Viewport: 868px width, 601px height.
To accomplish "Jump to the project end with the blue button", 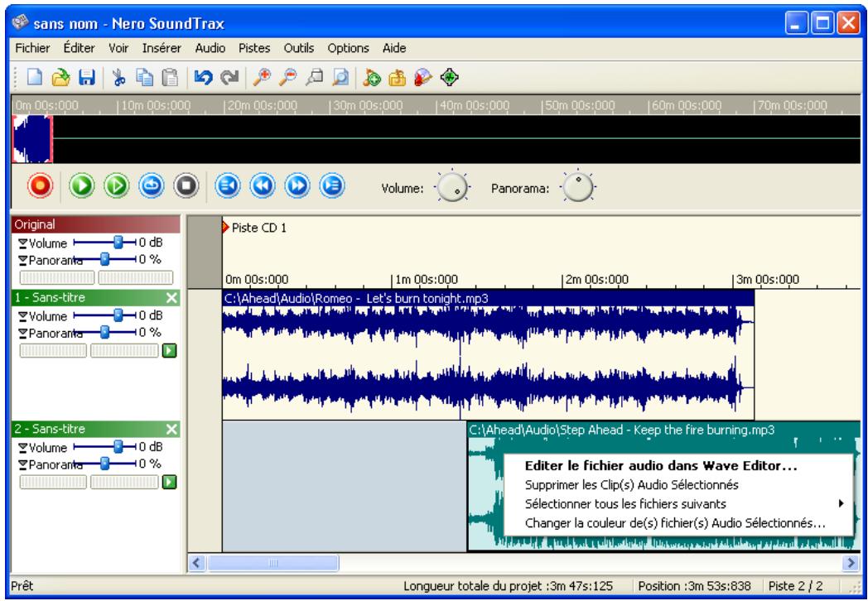I will tap(332, 185).
